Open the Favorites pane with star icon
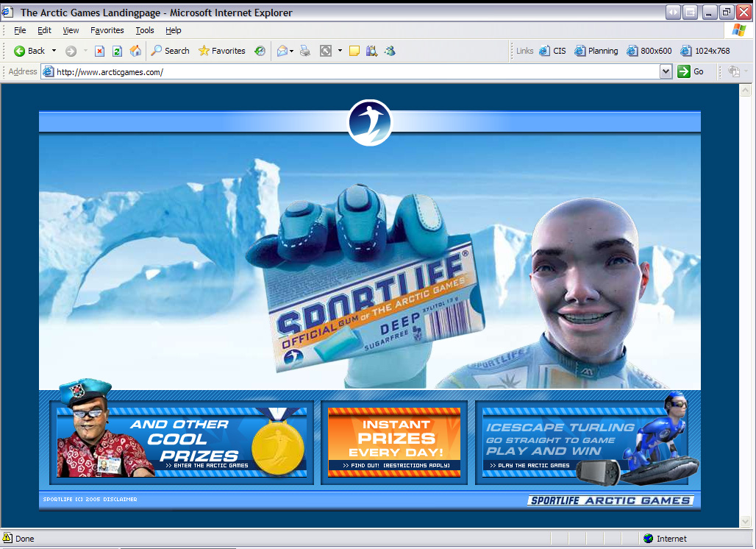This screenshot has height=549, width=756. (222, 51)
